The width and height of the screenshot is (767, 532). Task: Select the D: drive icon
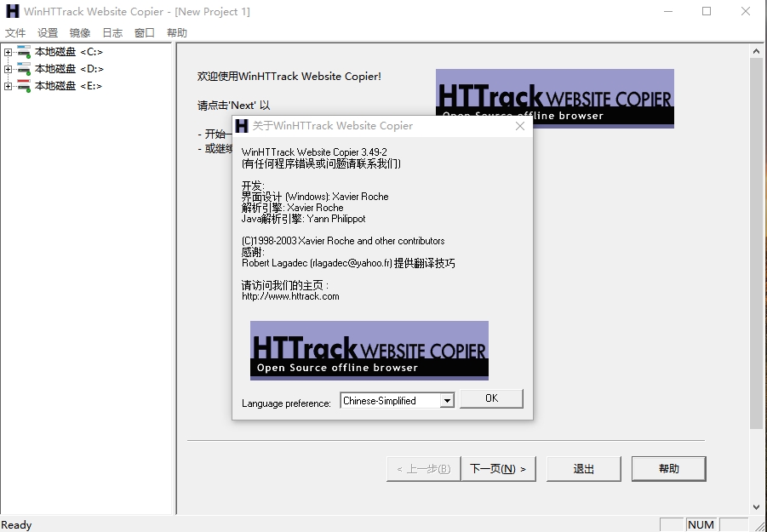24,68
